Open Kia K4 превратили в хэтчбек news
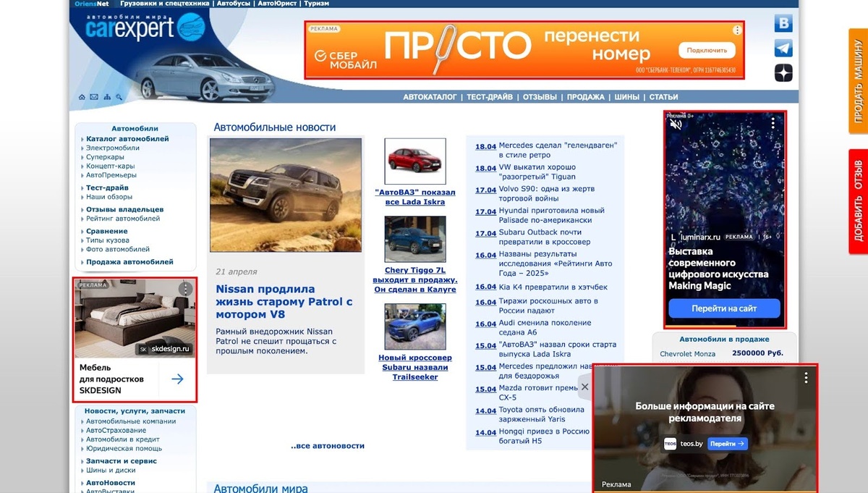 553,287
